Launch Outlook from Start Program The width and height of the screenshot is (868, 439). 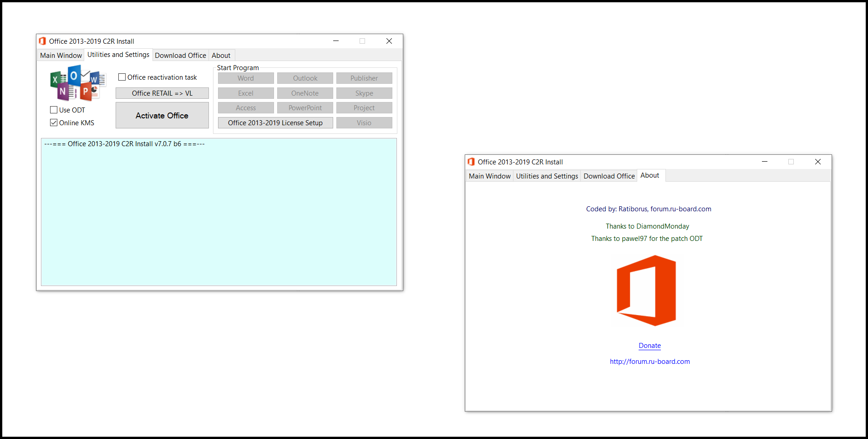(305, 78)
